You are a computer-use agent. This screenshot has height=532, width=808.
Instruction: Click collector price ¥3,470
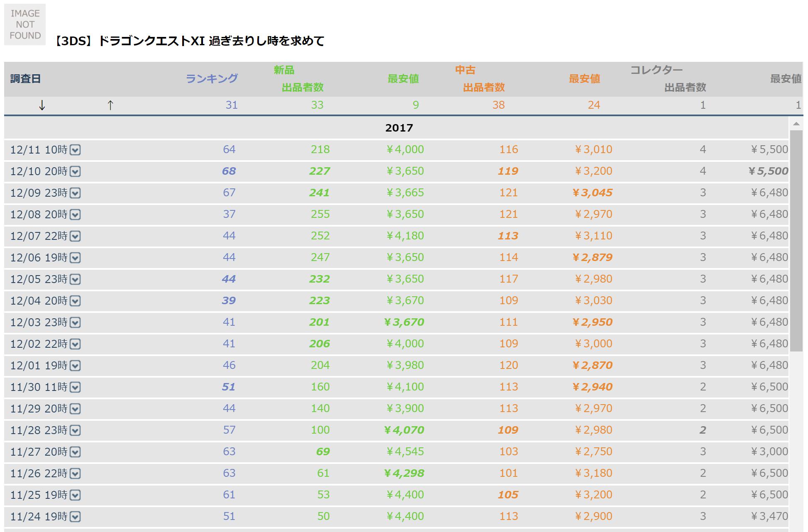pyautogui.click(x=769, y=516)
